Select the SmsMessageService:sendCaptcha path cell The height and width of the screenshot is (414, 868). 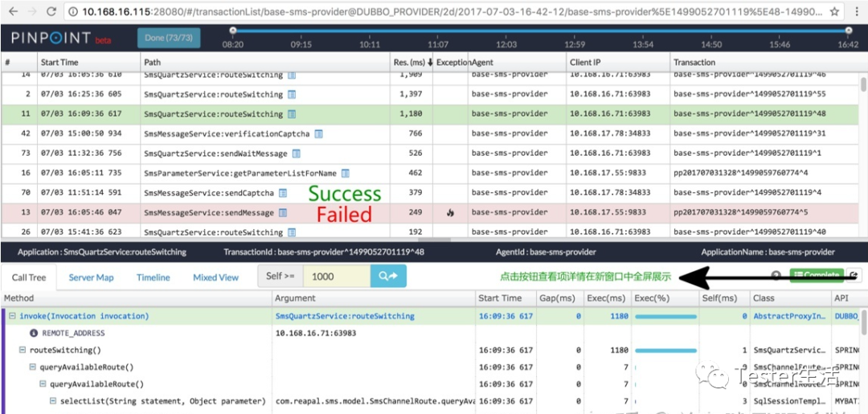[209, 193]
